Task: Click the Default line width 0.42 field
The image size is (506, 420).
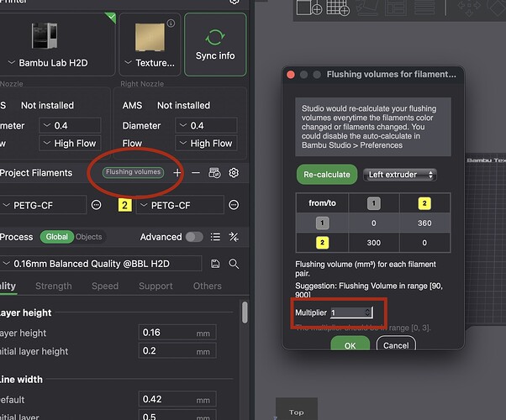Action: point(177,399)
